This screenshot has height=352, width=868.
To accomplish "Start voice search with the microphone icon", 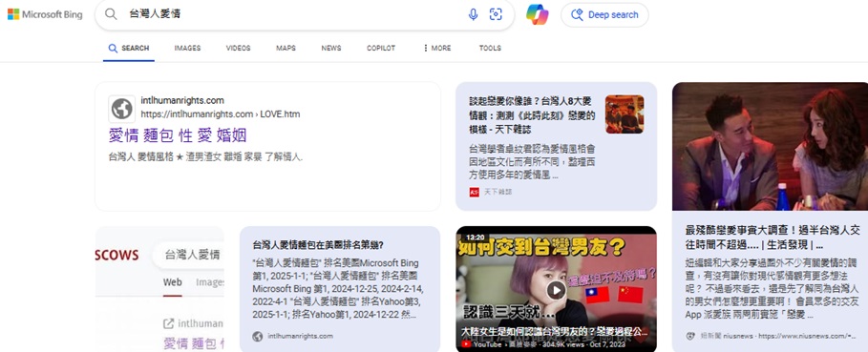I will (473, 14).
